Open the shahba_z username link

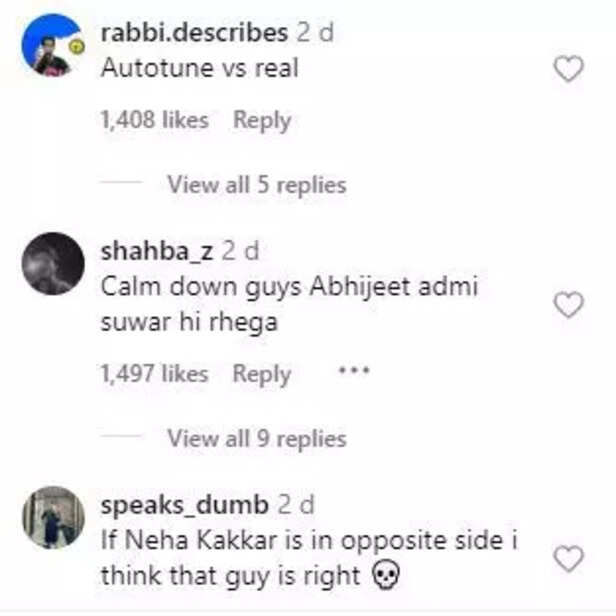tap(157, 251)
